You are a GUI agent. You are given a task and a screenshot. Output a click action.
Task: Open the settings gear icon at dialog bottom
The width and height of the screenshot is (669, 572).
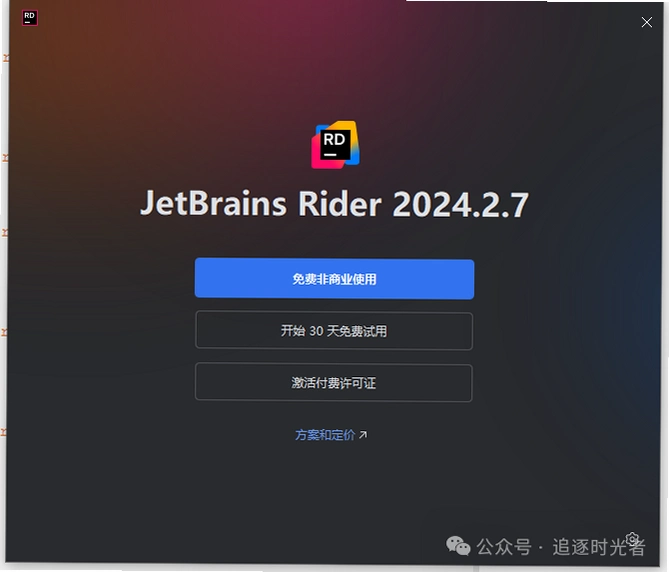pyautogui.click(x=632, y=538)
